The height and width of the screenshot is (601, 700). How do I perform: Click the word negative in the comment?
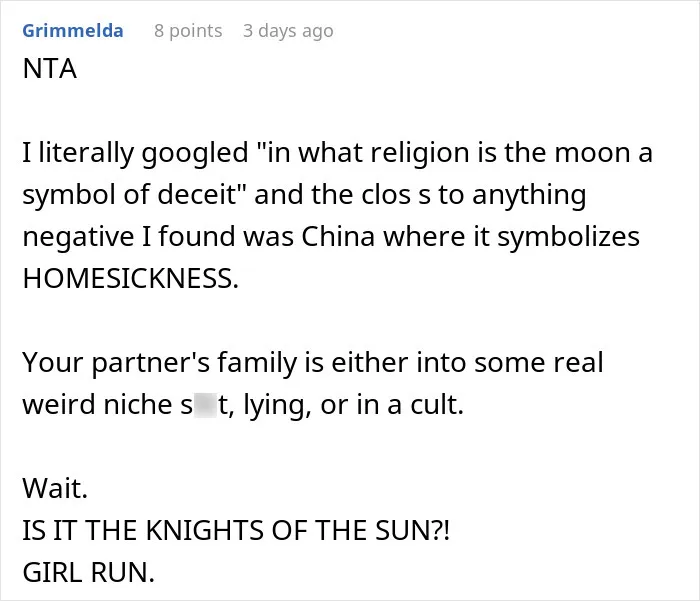[78, 237]
